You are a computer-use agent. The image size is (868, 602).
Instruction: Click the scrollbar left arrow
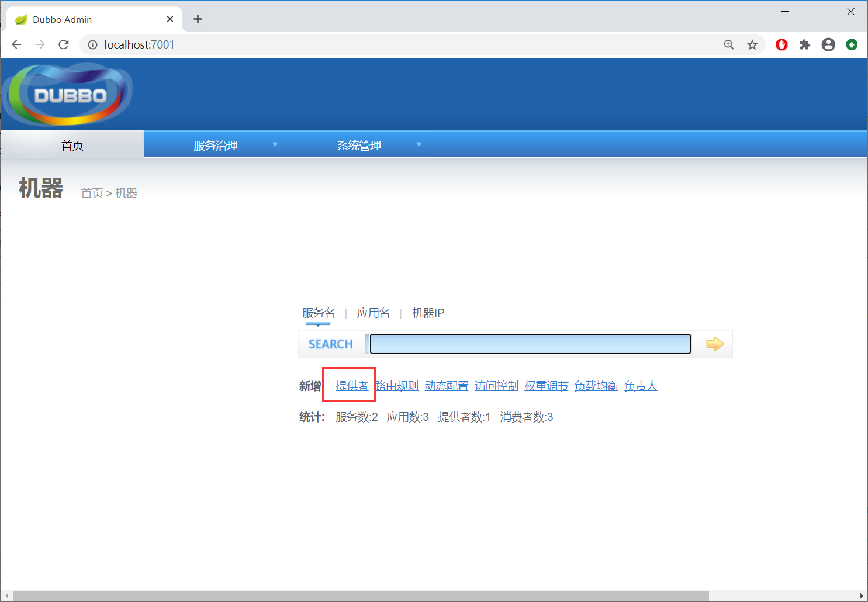tap(6, 596)
